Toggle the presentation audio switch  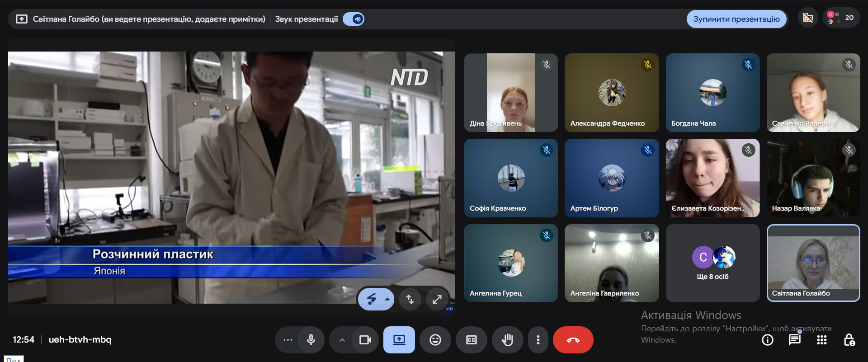click(x=354, y=19)
